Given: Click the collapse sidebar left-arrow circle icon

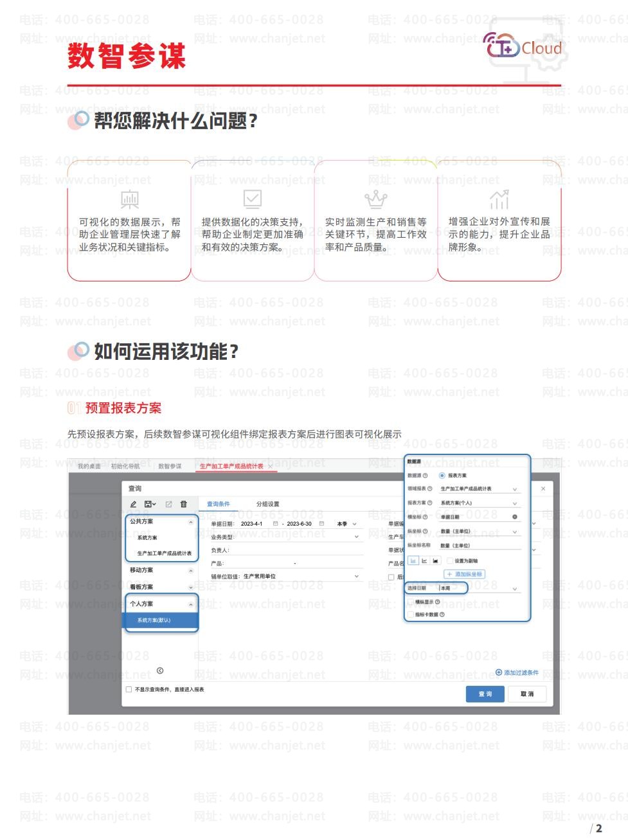Looking at the screenshot, I should pos(160,670).
